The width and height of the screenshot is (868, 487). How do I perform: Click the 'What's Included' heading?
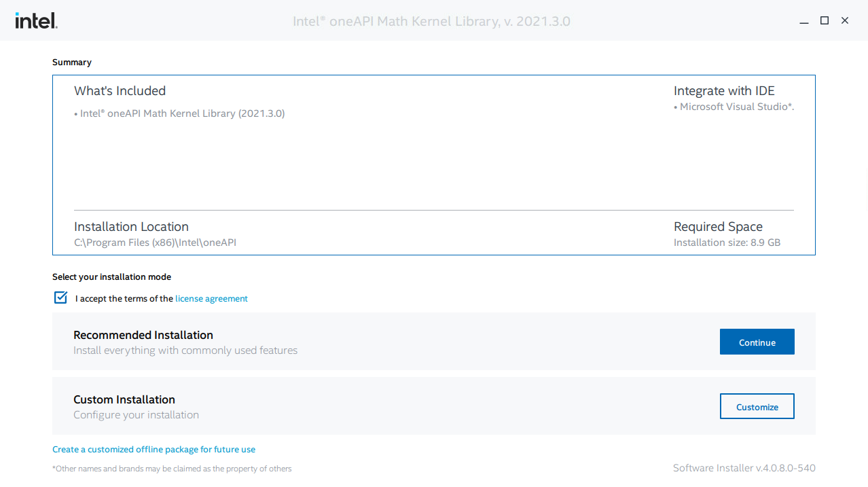[120, 91]
